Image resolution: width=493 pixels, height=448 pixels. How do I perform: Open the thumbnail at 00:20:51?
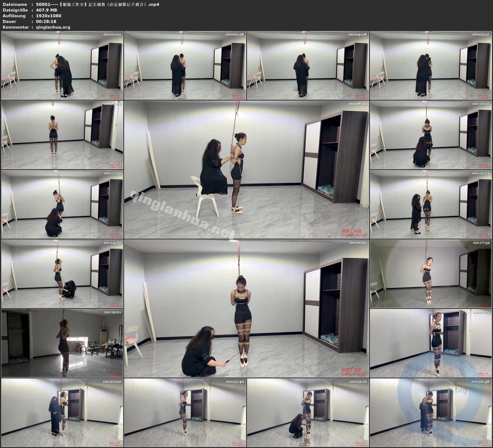[x=431, y=343]
